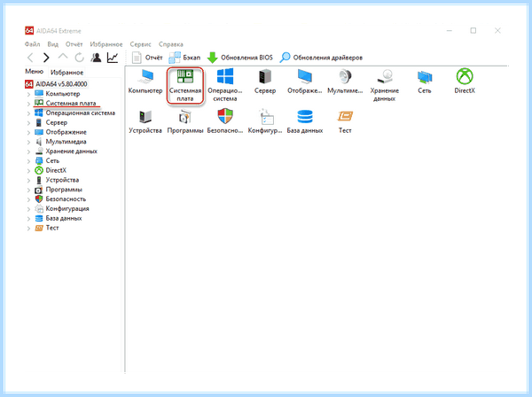This screenshot has height=397, width=532.
Task: Select DirectX in the sidebar tree
Action: [x=51, y=170]
